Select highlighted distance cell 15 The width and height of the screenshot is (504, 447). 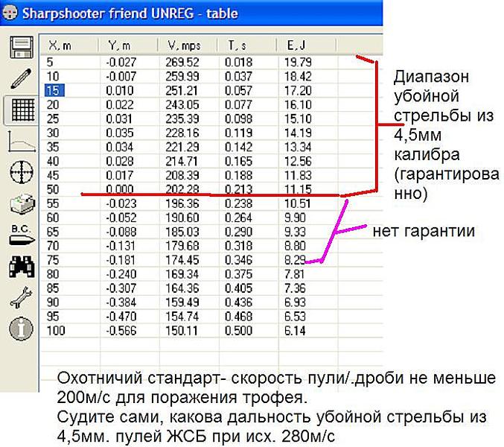tap(54, 90)
